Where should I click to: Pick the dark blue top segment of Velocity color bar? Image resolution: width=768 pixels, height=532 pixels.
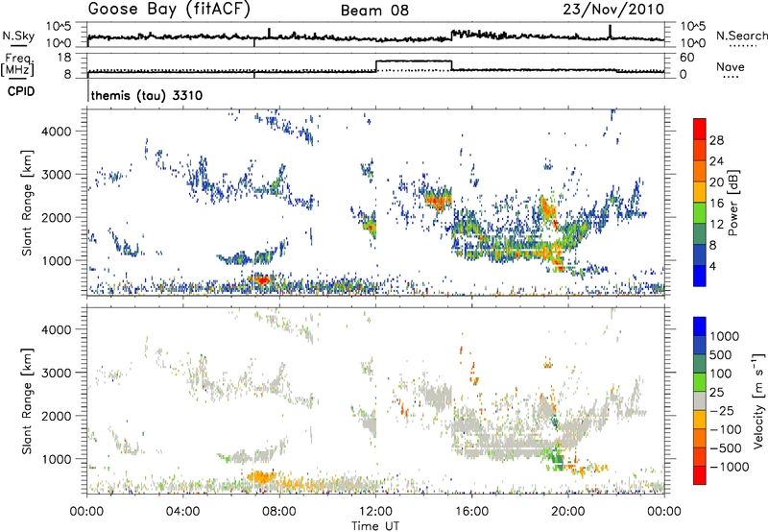(700, 326)
